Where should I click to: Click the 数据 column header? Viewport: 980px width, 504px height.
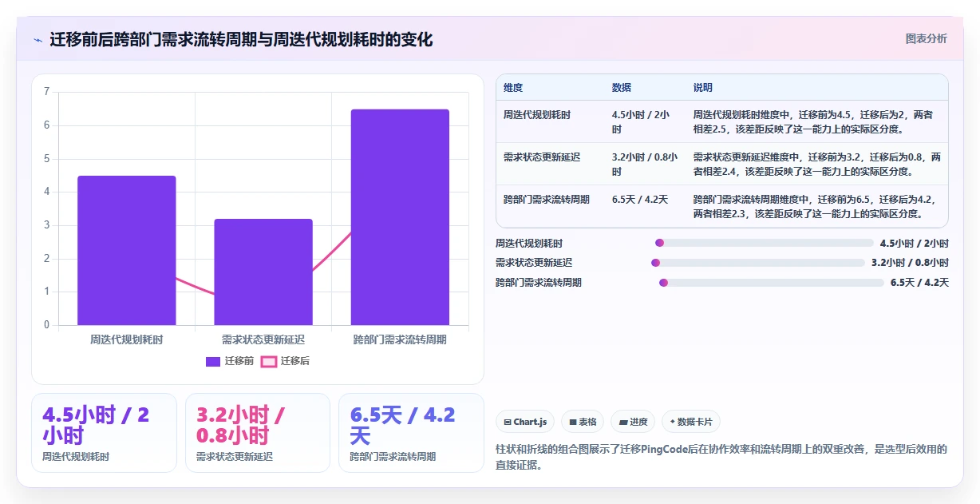click(x=622, y=88)
